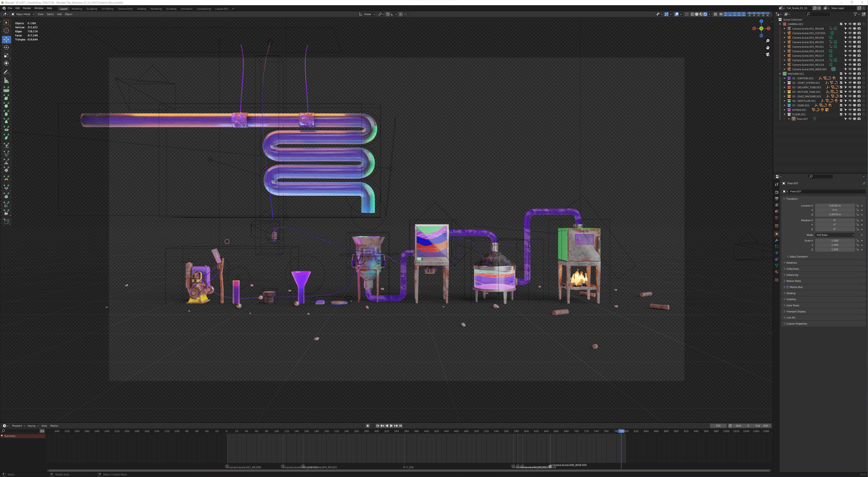The width and height of the screenshot is (868, 477).
Task: Open the Shading workspace tab
Action: [141, 9]
